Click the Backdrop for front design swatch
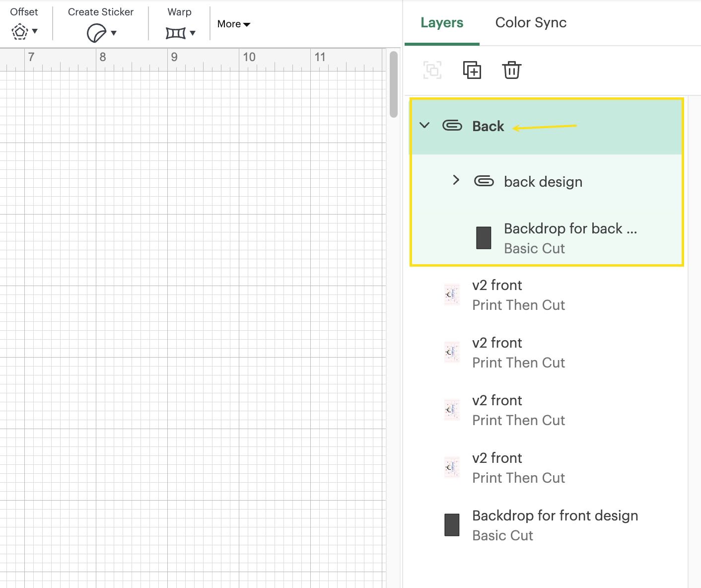 pyautogui.click(x=452, y=525)
